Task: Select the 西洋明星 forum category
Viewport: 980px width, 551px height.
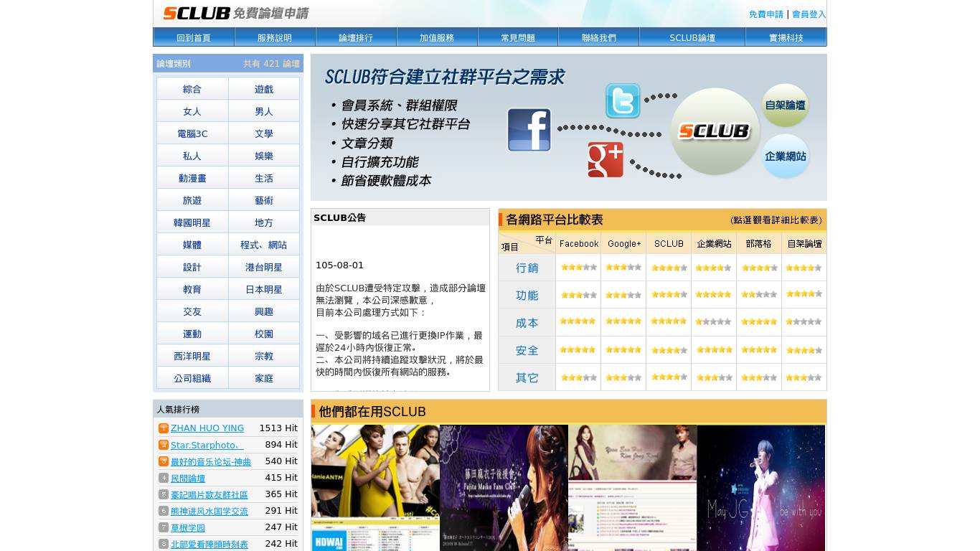Action: tap(192, 356)
